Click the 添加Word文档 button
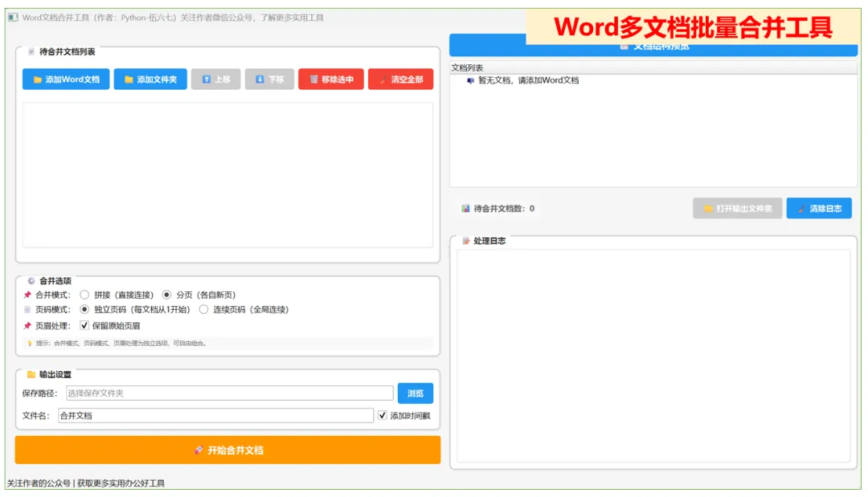 66,79
